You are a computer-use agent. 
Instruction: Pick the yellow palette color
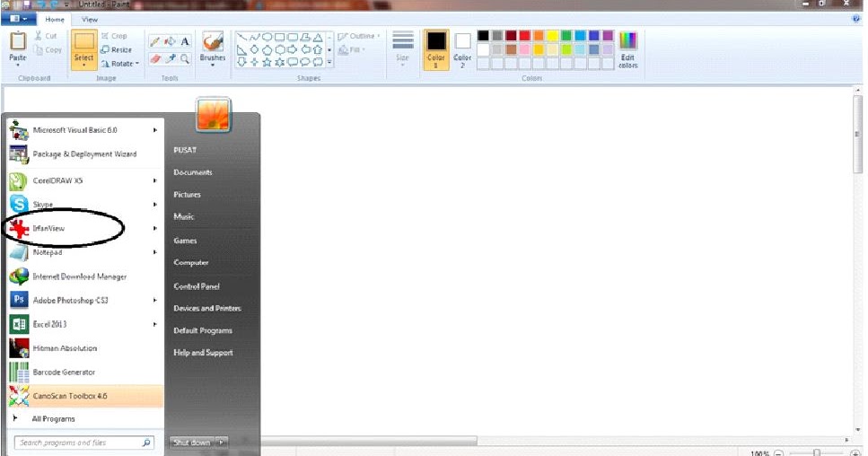[552, 36]
